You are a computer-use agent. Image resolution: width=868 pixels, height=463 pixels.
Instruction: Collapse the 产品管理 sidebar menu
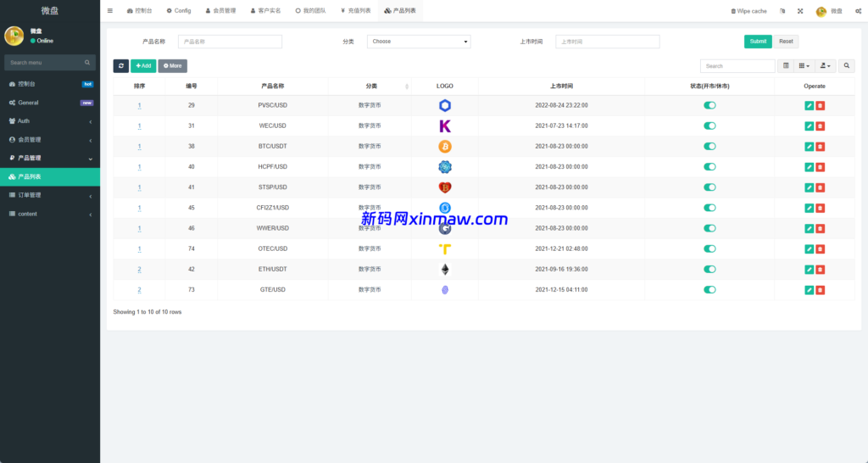(50, 158)
